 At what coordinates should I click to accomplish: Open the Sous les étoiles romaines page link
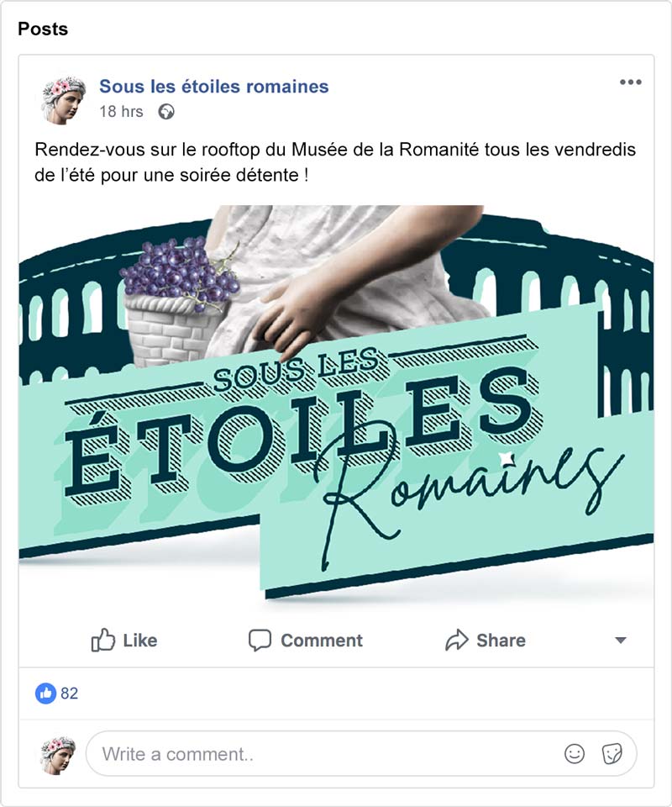(214, 87)
